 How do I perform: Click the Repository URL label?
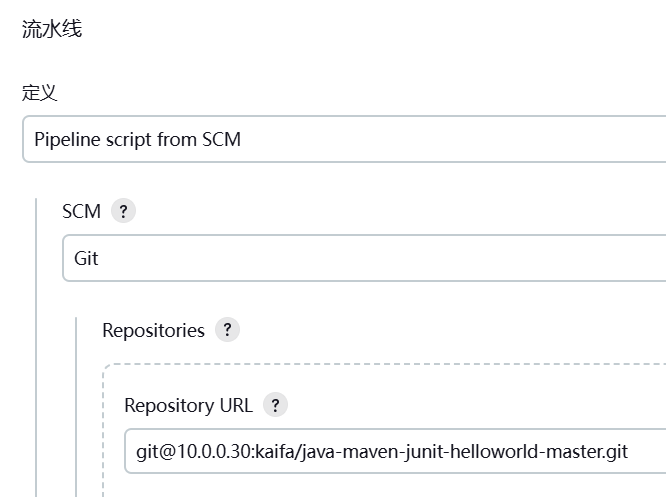(188, 405)
